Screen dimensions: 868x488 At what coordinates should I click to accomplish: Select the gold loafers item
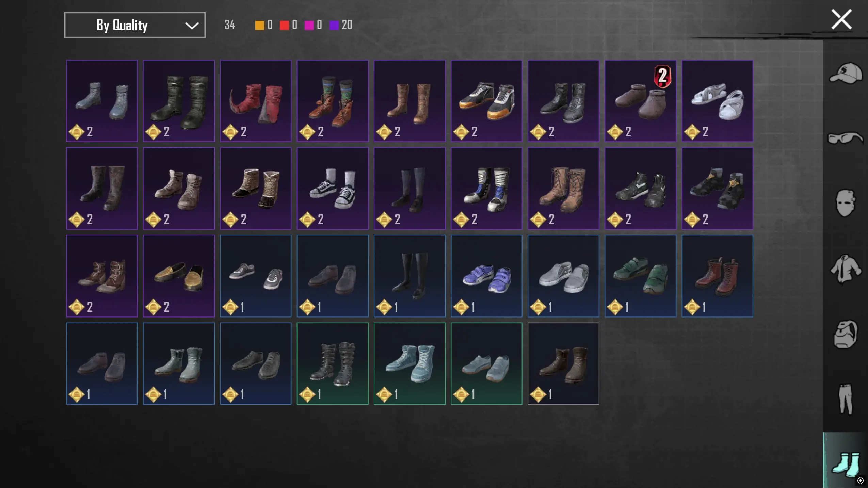179,276
